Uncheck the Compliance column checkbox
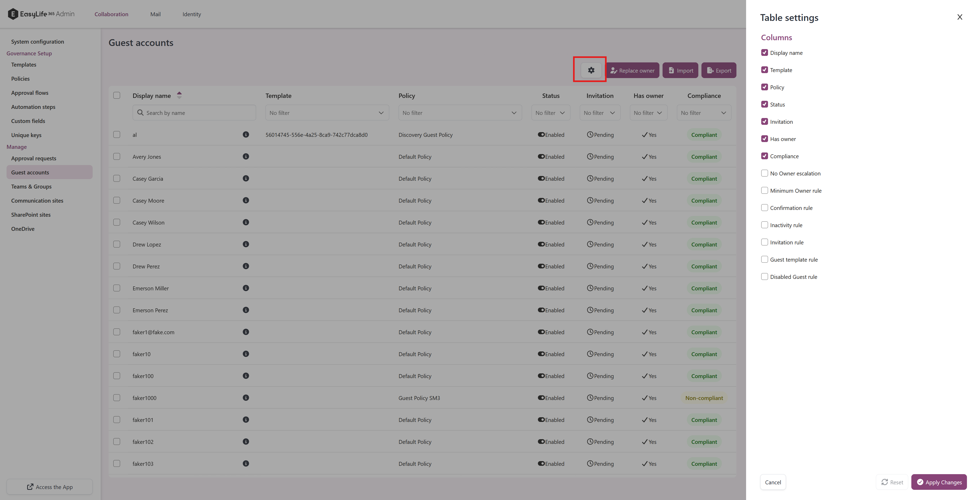Viewport: 980px width, 500px height. coord(764,156)
